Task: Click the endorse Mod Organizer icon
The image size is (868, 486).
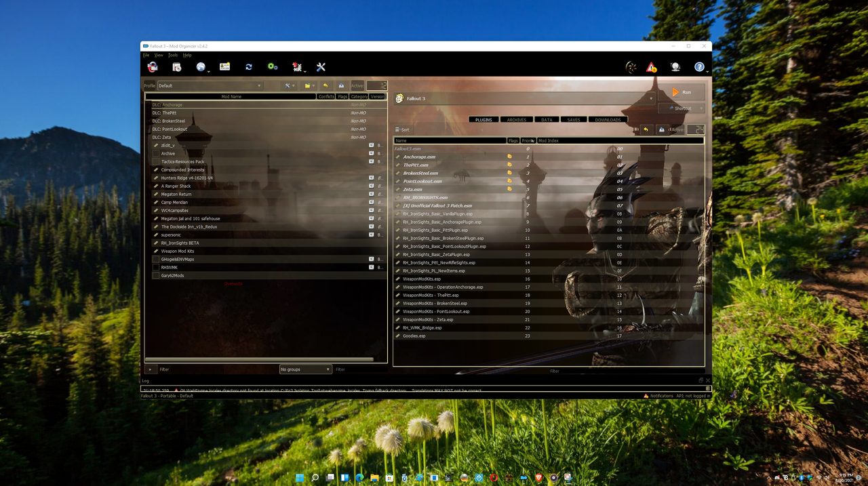Action: tap(631, 67)
